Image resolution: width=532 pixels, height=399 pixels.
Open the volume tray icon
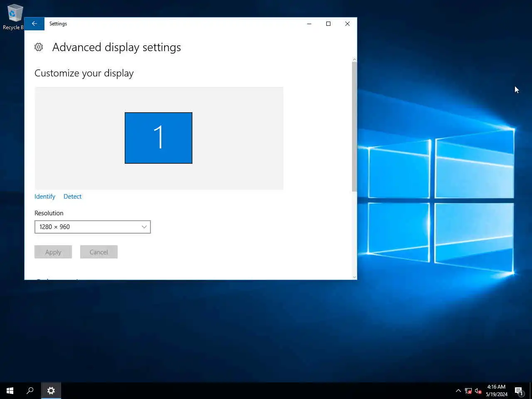pyautogui.click(x=478, y=391)
